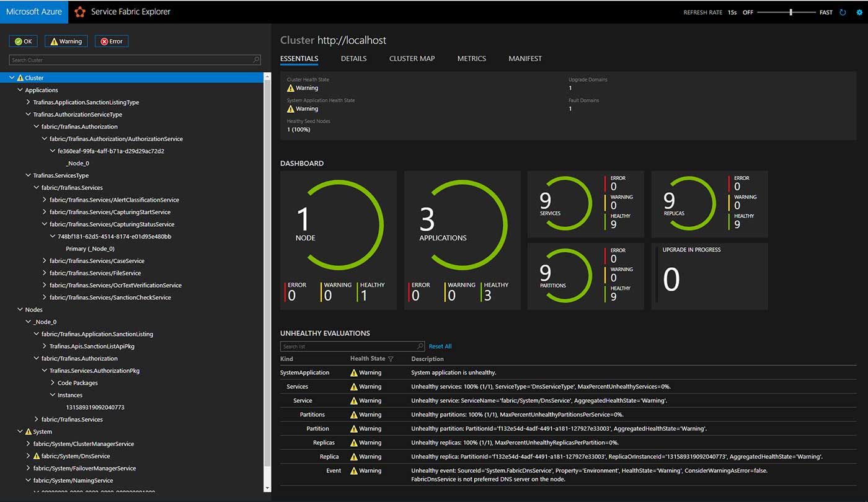Click the Search Cluster magnifier icon
The height and width of the screenshot is (502, 868).
coord(257,60)
